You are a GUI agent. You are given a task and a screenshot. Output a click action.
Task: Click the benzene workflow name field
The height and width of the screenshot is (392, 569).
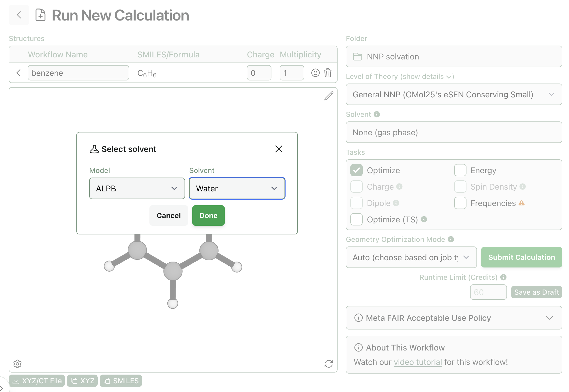(x=78, y=73)
